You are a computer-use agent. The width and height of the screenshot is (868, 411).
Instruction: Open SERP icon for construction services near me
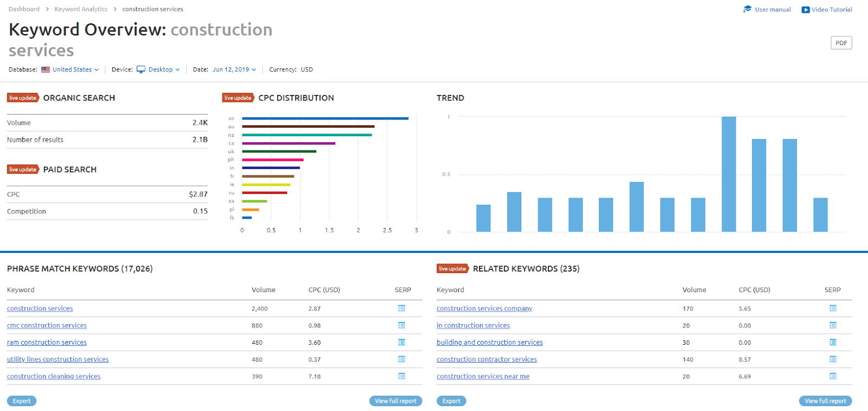tap(833, 376)
